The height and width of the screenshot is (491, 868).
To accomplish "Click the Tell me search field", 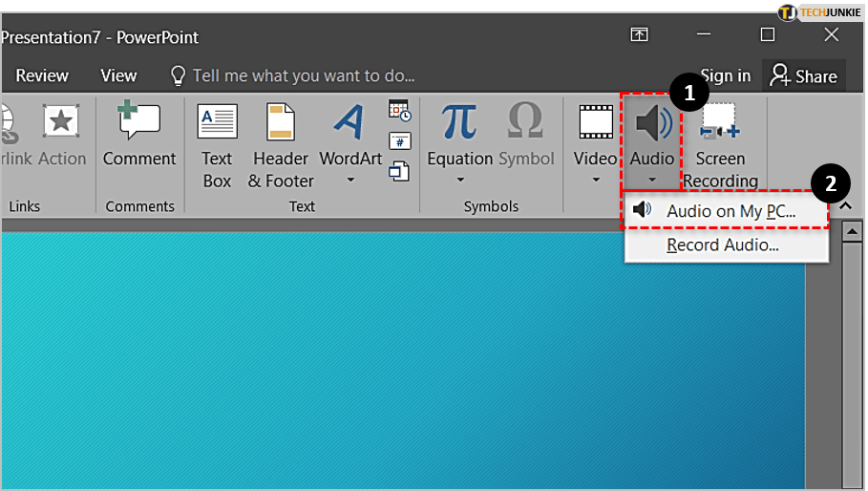I will (x=304, y=75).
